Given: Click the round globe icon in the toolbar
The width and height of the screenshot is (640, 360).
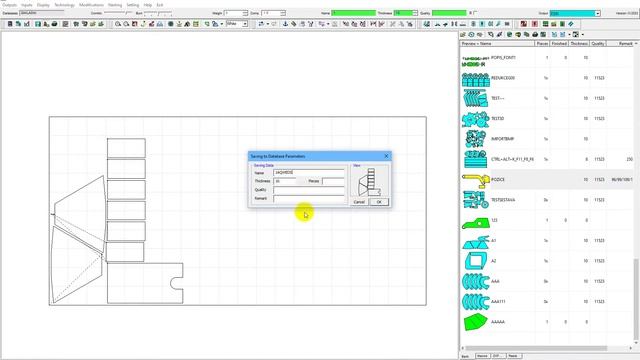Looking at the screenshot, I should [171, 24].
